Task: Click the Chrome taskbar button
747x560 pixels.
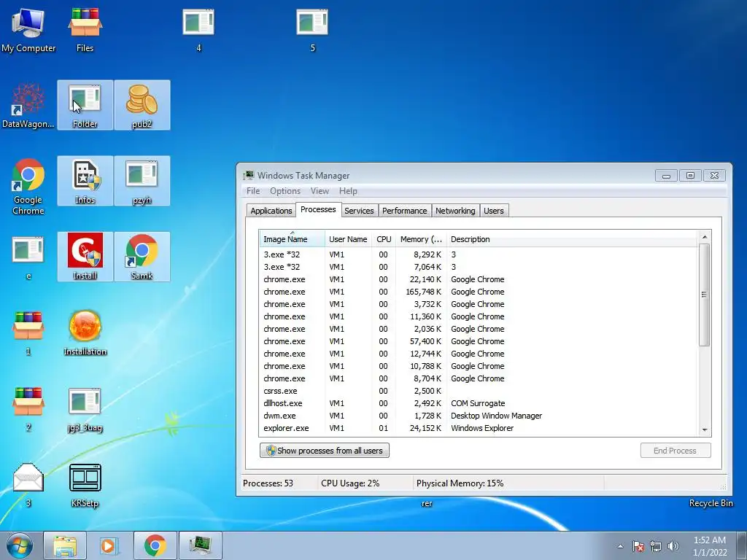Action: pos(155,545)
